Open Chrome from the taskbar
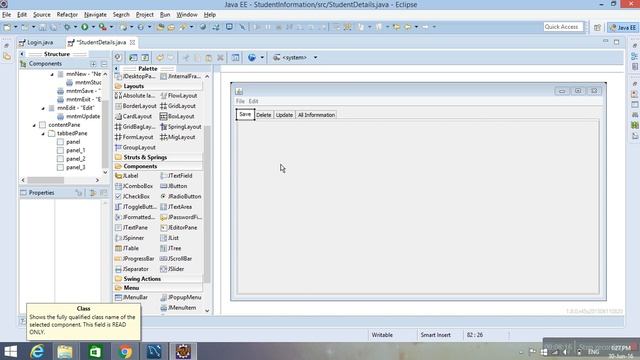Viewport: 640px width, 360px height. click(125, 351)
